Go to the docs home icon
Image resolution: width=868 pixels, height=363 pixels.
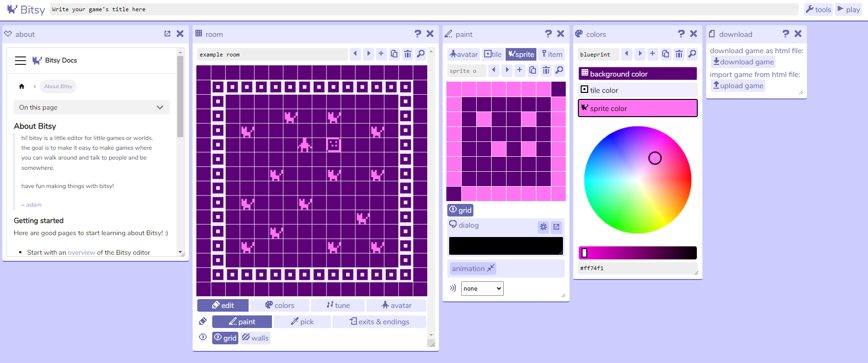[x=21, y=86]
